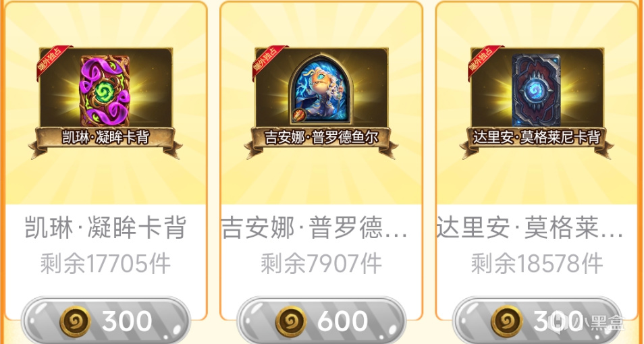Viewport: 644px width, 344px height.
Task: Open the truncated 达里安·莫格莱… title
Action: [530, 228]
